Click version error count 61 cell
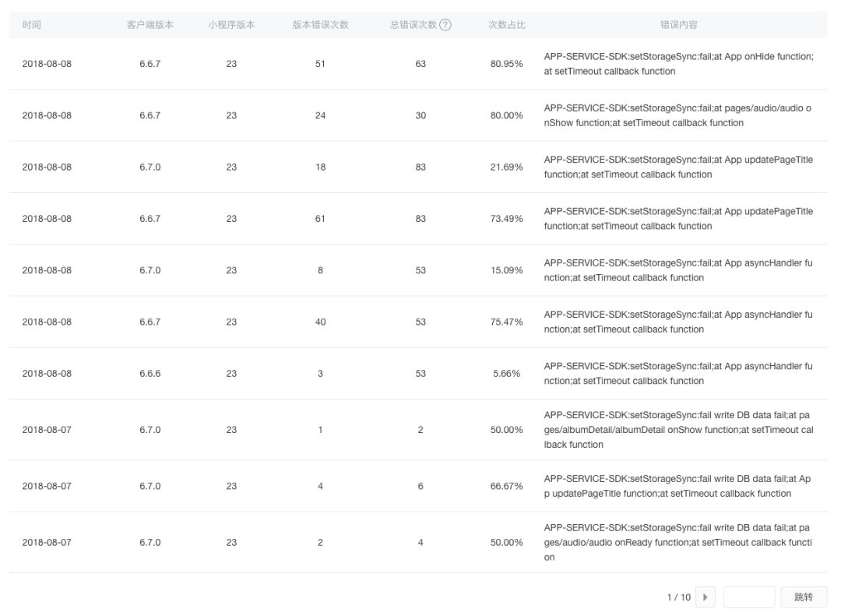 [x=320, y=219]
